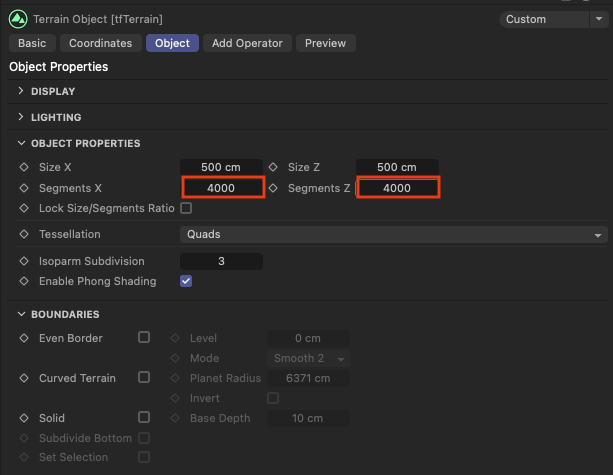Toggle keyframe diamond for Segments Z

point(273,188)
